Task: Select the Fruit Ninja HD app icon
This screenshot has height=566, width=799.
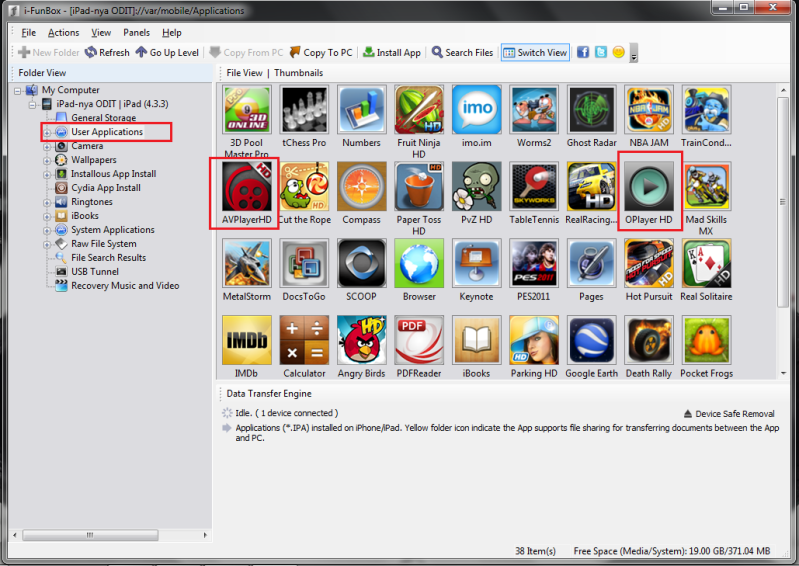Action: [419, 110]
